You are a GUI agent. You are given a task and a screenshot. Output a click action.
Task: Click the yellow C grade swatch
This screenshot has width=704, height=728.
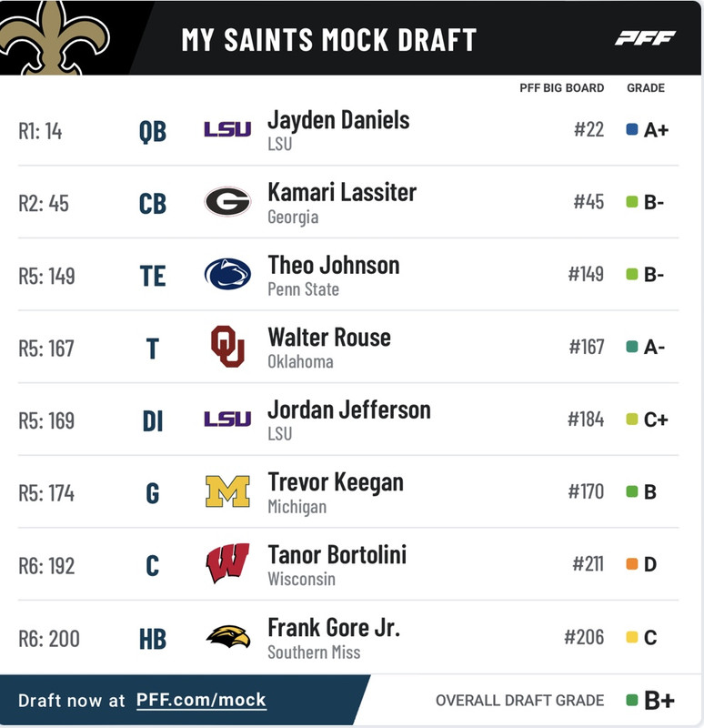pyautogui.click(x=631, y=636)
